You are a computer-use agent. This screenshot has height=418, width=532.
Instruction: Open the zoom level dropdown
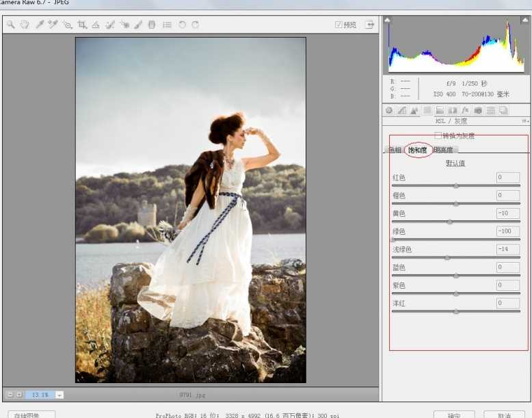click(x=59, y=395)
